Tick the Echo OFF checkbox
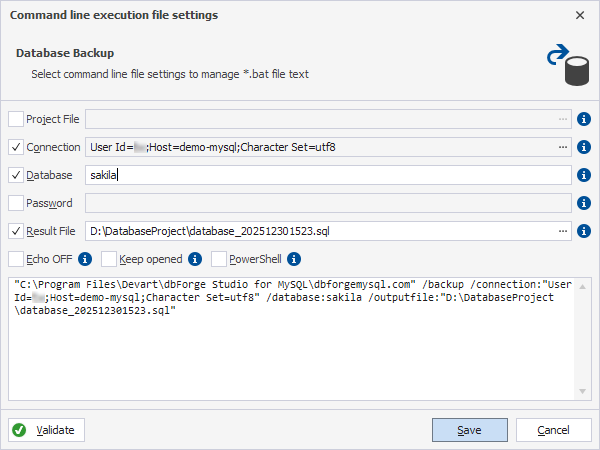Screen dimensions: 600x450 [x=16, y=259]
